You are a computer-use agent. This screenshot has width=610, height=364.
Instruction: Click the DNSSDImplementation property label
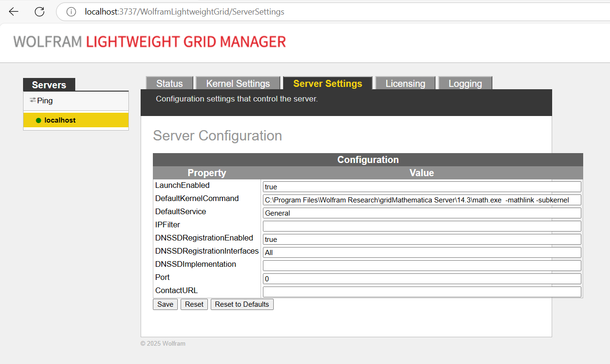click(x=196, y=264)
